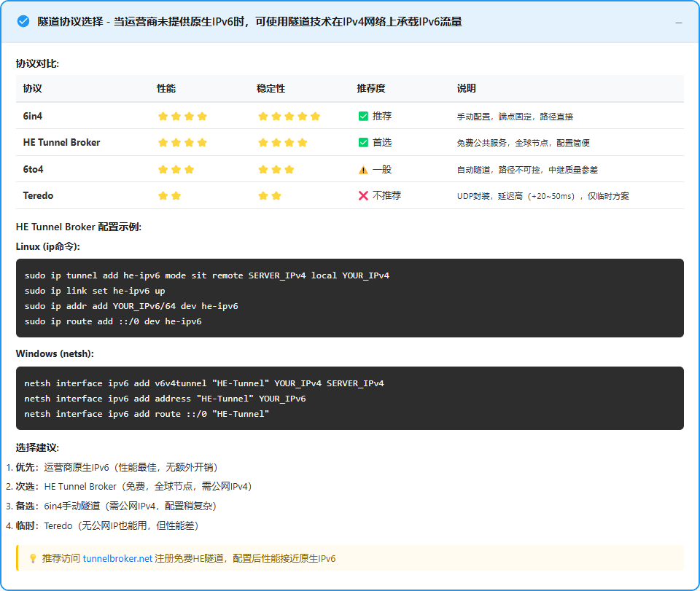Click the 稳定性 column header
700x591 pixels.
(x=271, y=88)
